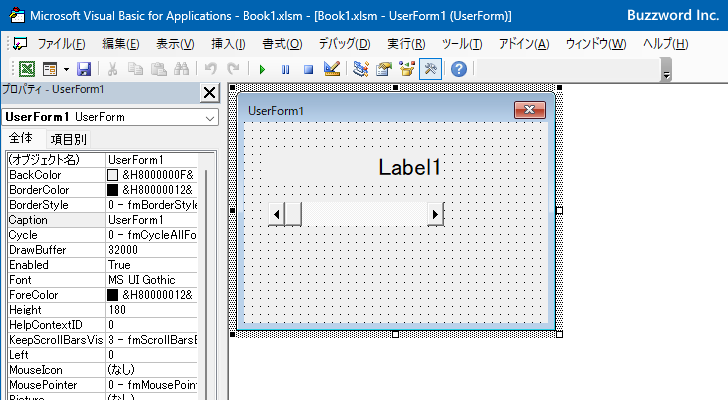Click the View Microsoft Excel icon
The width and height of the screenshot is (728, 400).
click(x=27, y=69)
